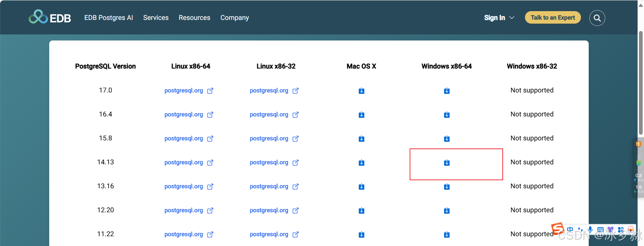Image resolution: width=644 pixels, height=246 pixels.
Task: Select version number 14.13 cell
Action: click(106, 162)
